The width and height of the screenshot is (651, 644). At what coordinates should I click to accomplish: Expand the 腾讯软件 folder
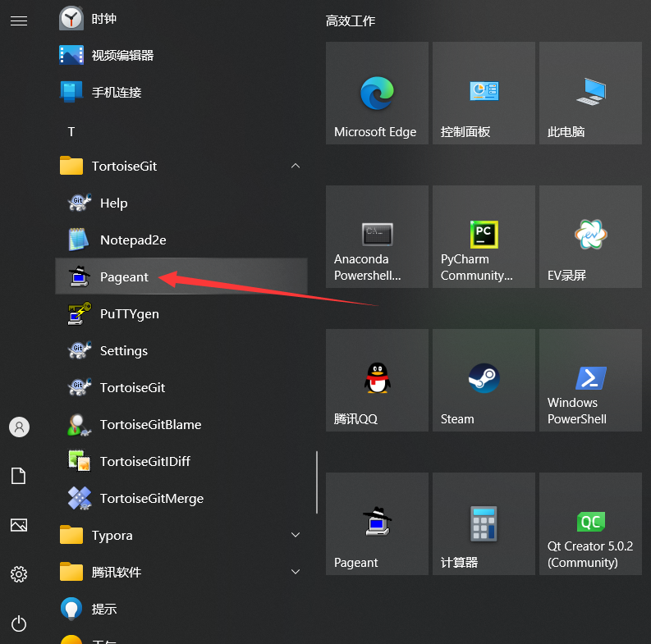pyautogui.click(x=296, y=572)
